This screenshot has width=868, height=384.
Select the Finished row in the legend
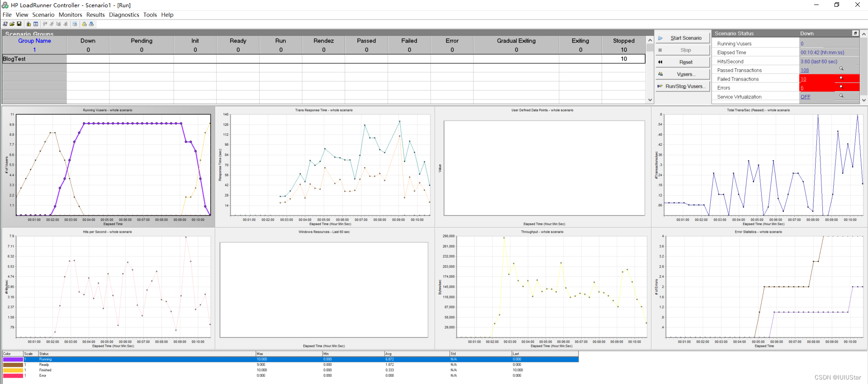pyautogui.click(x=290, y=370)
